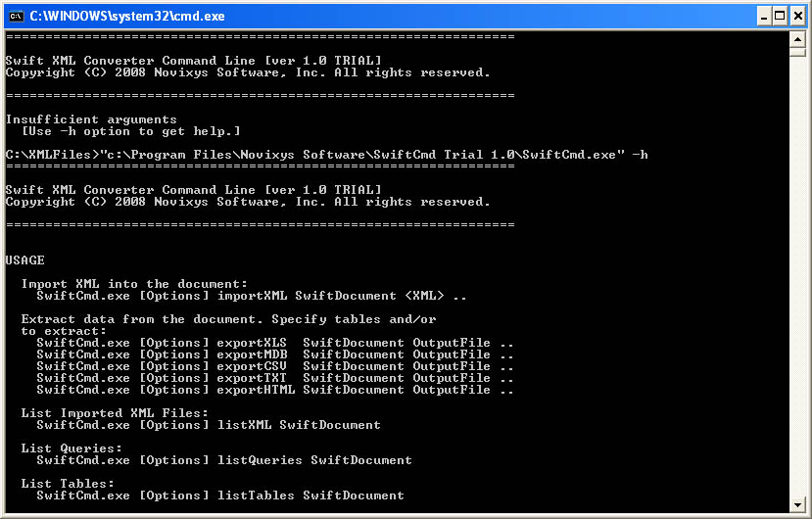Viewport: 812px width, 519px height.
Task: Click the importXML command text
Action: tap(252, 296)
